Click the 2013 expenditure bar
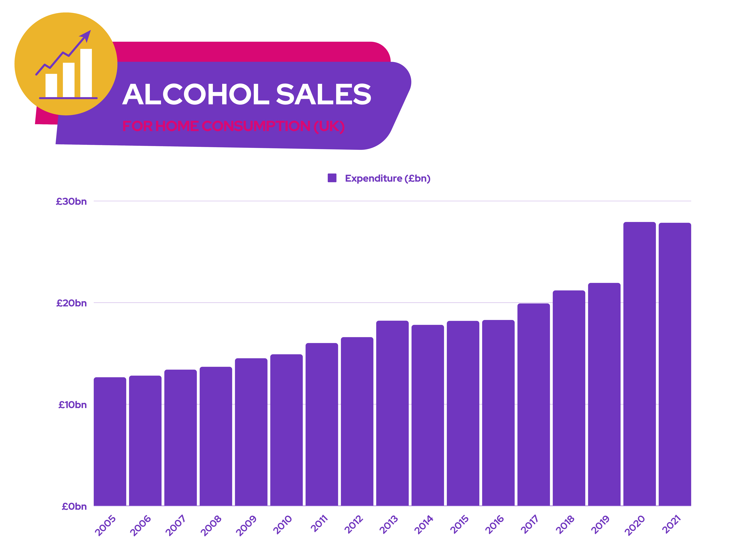This screenshot has height=560, width=747. [x=392, y=414]
